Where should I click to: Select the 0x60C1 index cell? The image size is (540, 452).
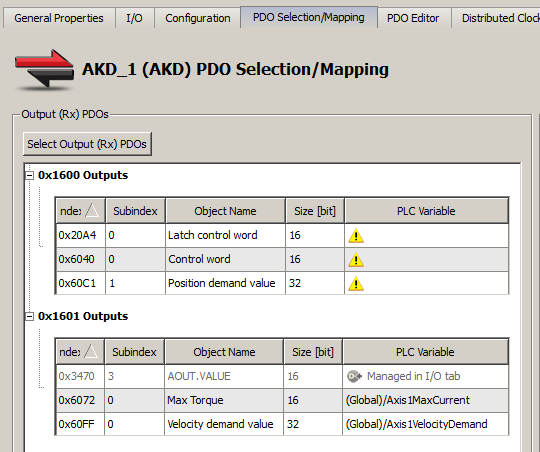click(80, 283)
